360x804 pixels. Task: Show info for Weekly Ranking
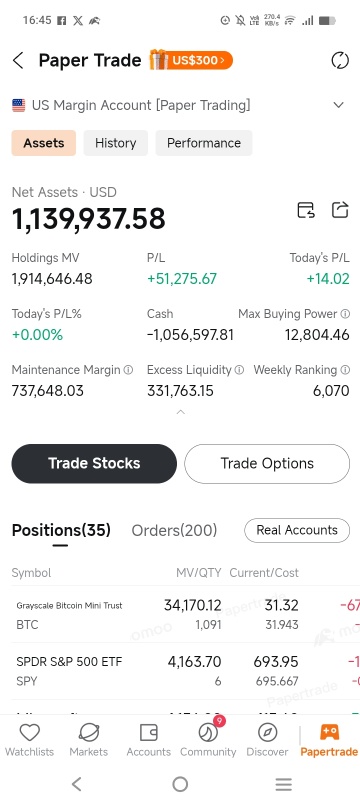pos(346,370)
